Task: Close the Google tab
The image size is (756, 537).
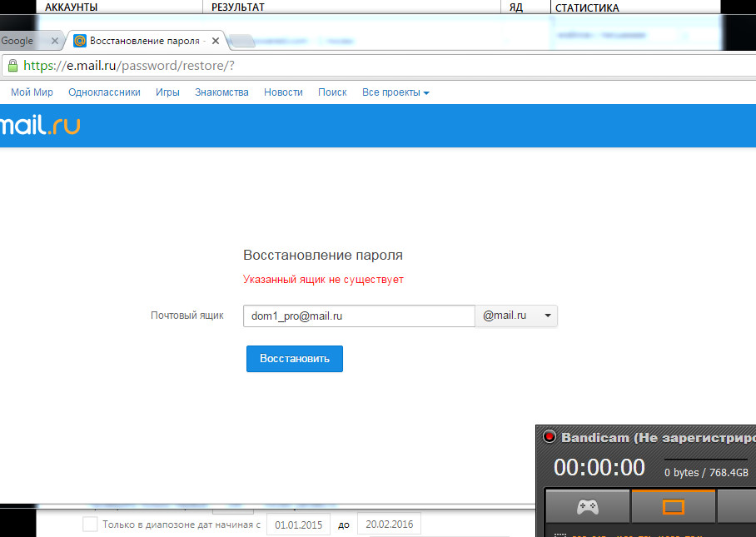Action: point(54,41)
